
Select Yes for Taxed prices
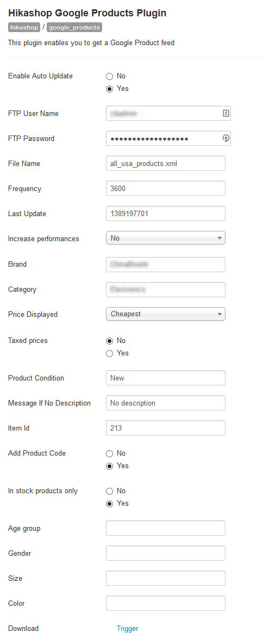click(x=109, y=353)
